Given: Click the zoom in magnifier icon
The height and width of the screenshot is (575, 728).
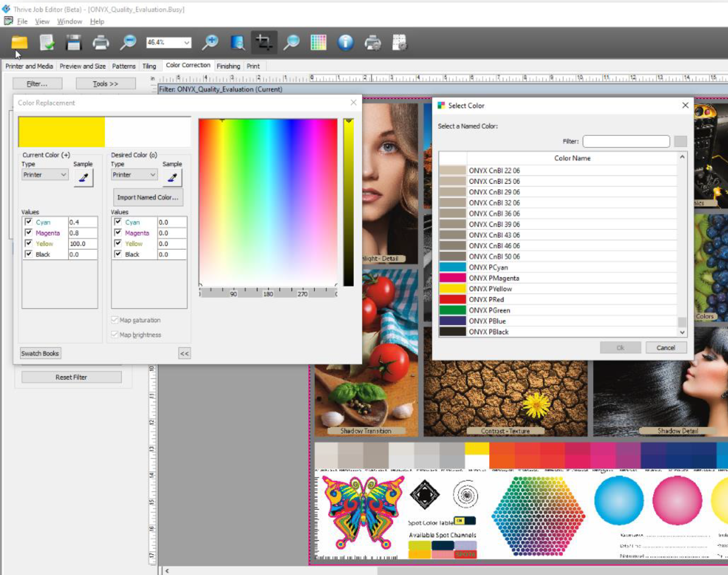Looking at the screenshot, I should click(210, 43).
